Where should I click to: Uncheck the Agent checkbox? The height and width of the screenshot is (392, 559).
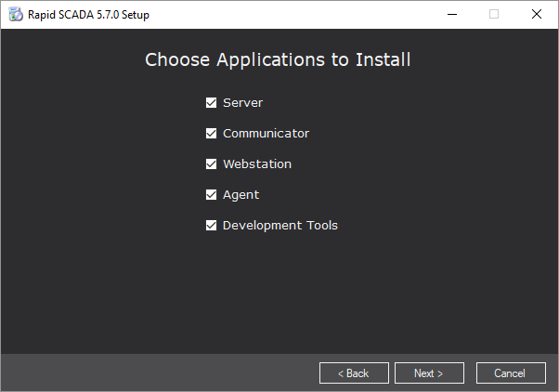click(x=211, y=195)
